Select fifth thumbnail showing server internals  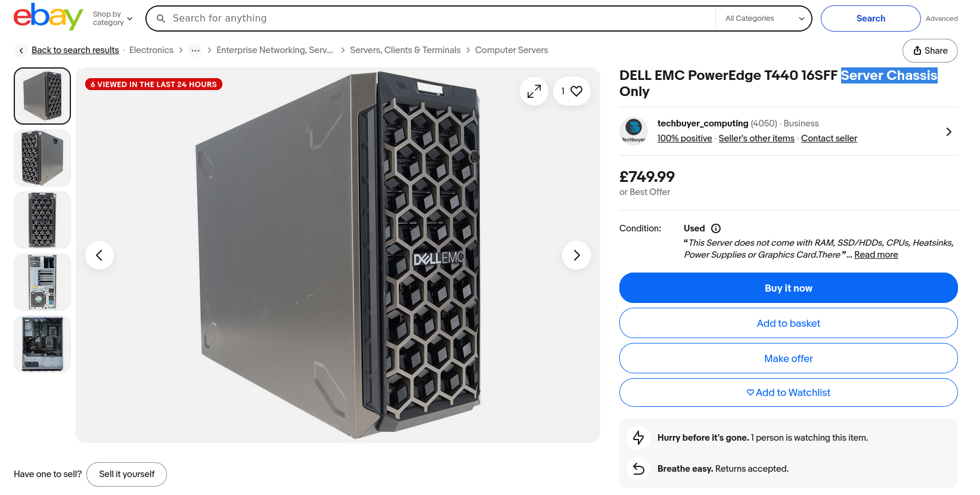[x=42, y=344]
